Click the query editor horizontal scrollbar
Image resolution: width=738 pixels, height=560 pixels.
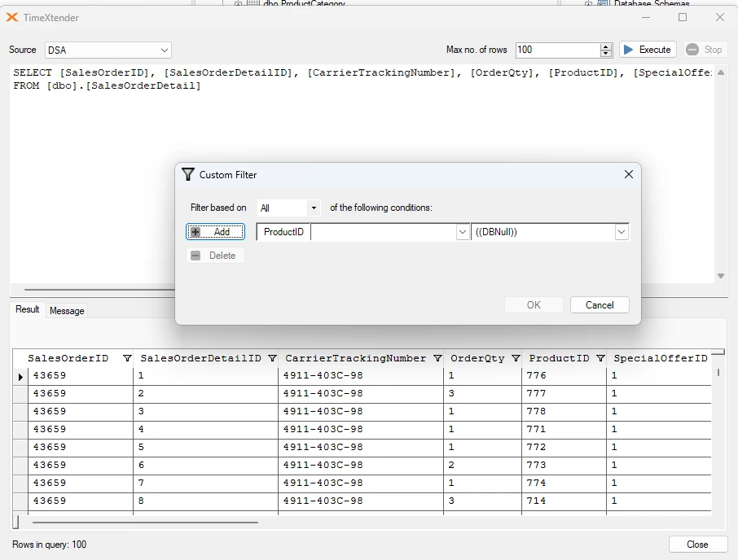pos(99,290)
